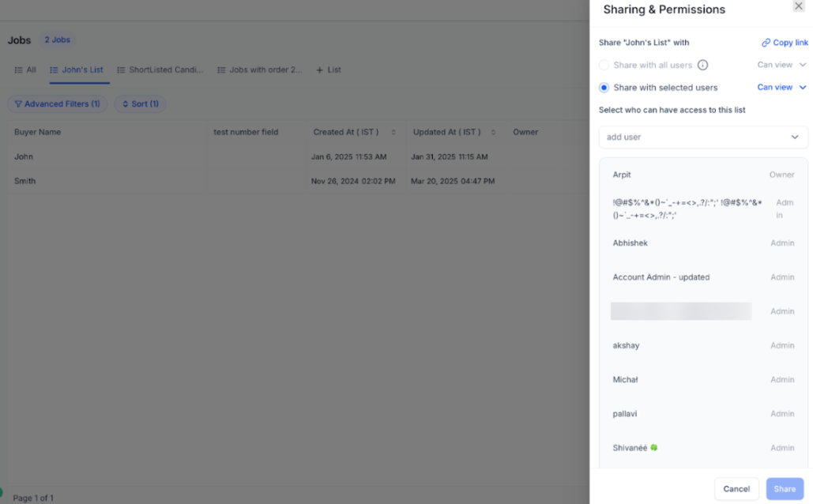Select the Share with selected users radio
Image resolution: width=813 pixels, height=504 pixels.
click(604, 88)
